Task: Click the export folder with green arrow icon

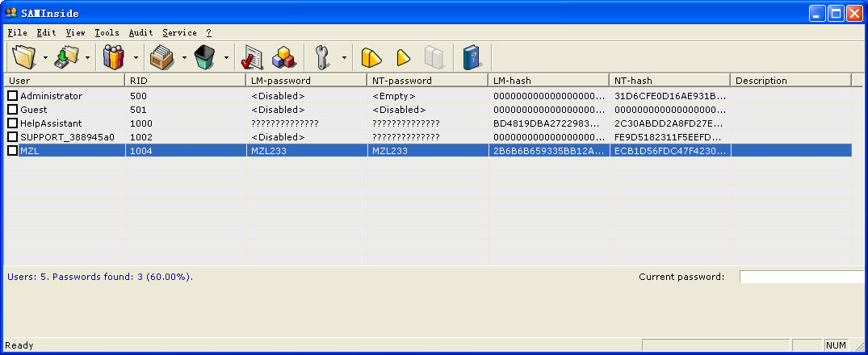Action: click(67, 56)
